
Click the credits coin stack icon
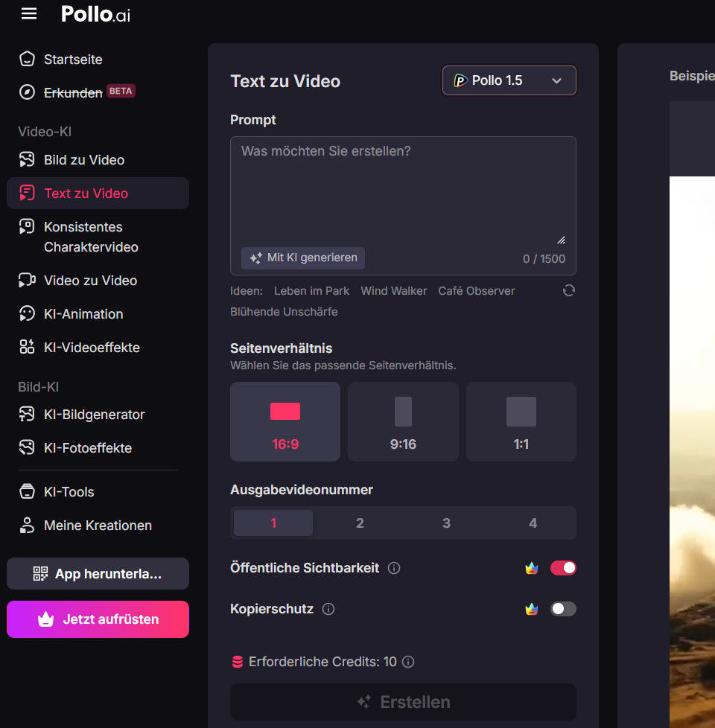pyautogui.click(x=238, y=662)
